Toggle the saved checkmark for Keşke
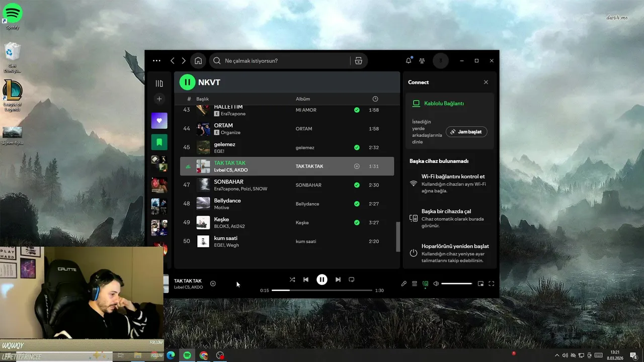The image size is (644, 362). pos(357,222)
